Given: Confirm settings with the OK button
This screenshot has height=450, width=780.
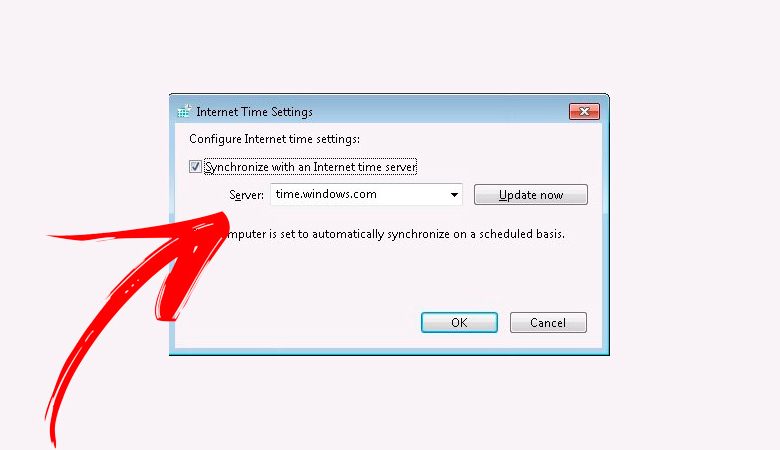Looking at the screenshot, I should point(459,323).
